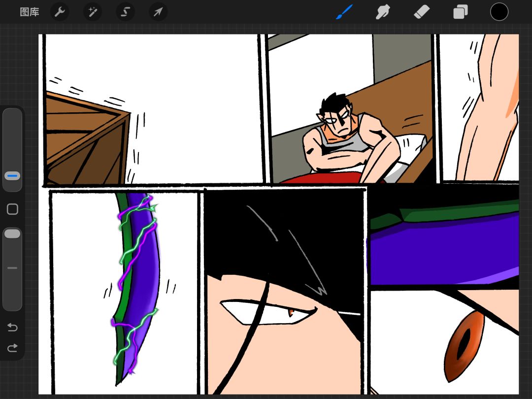Open the Adjustments magic wand menu
This screenshot has height=399, width=532.
coord(92,12)
